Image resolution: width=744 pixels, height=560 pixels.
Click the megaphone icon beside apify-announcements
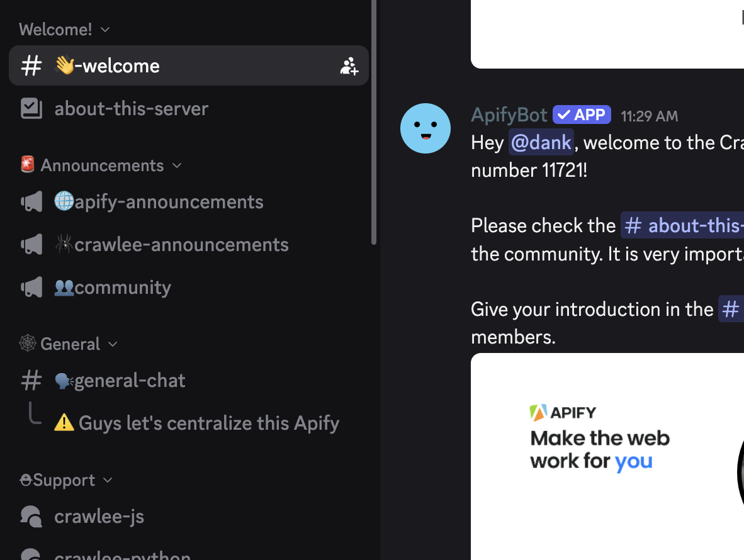click(31, 202)
